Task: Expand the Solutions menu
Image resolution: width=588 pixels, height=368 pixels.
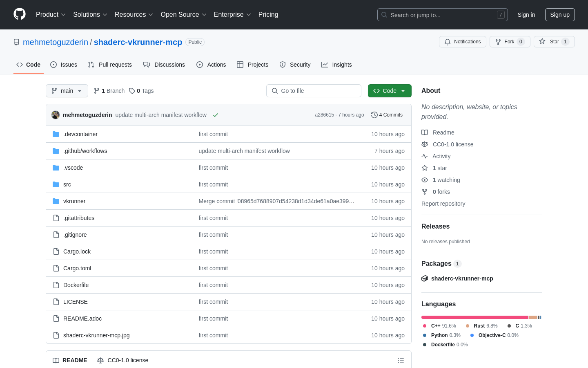Action: [x=90, y=15]
